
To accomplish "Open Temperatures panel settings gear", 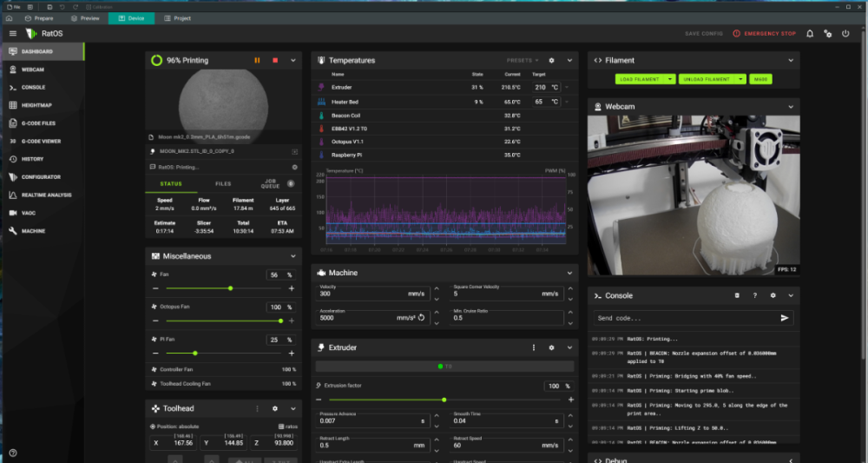I will (551, 60).
